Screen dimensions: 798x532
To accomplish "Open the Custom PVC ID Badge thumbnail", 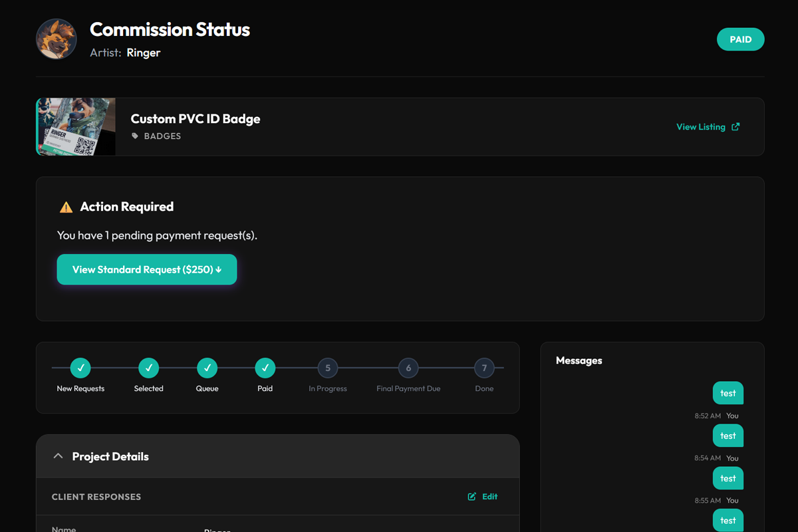I will 76,127.
